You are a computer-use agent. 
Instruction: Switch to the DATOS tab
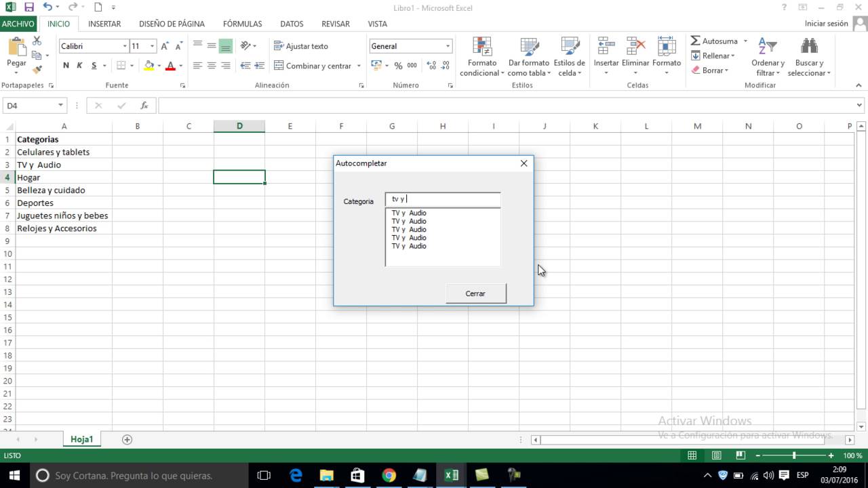point(292,24)
